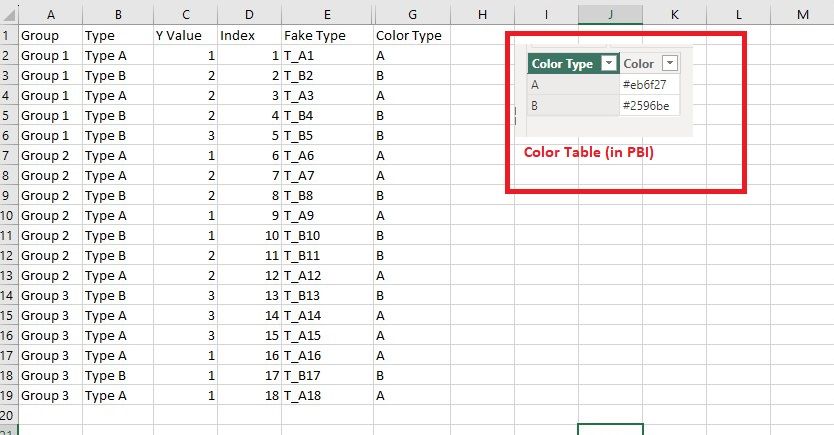Select row 10 header
Image resolution: width=834 pixels, height=435 pixels.
tap(9, 215)
